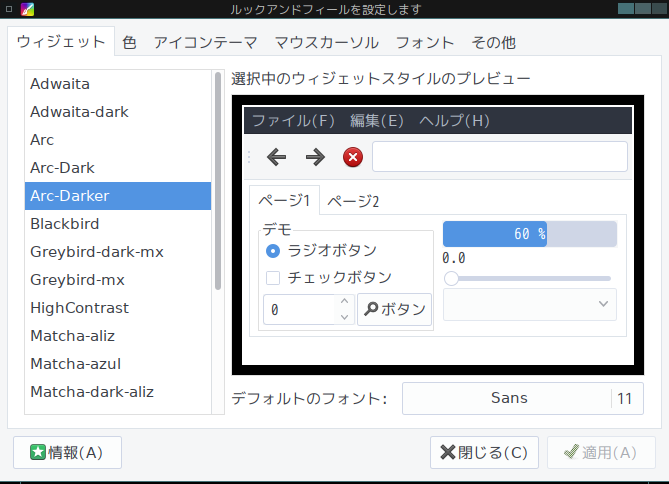Image resolution: width=669 pixels, height=484 pixels.
Task: Click the text entry field in preview toolbar
Action: (x=500, y=157)
